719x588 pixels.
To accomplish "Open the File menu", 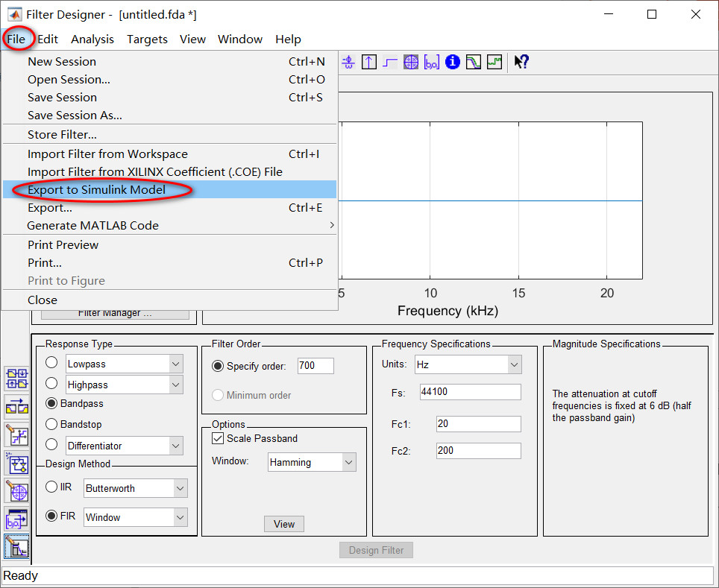I will [x=16, y=39].
